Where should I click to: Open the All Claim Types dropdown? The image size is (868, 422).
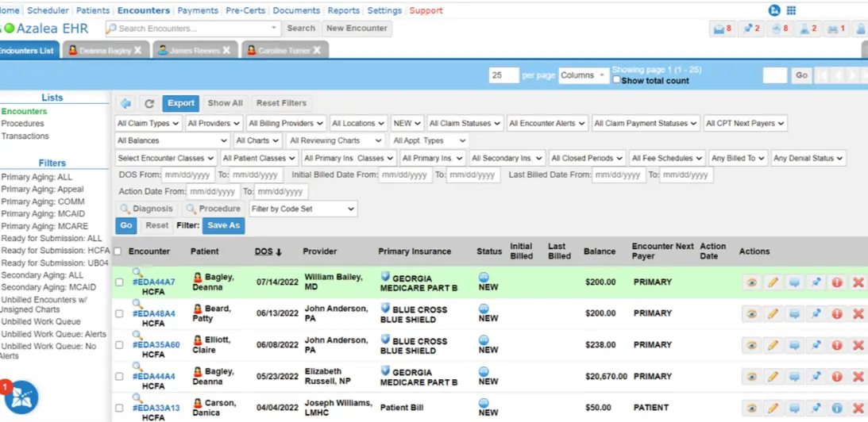point(149,123)
